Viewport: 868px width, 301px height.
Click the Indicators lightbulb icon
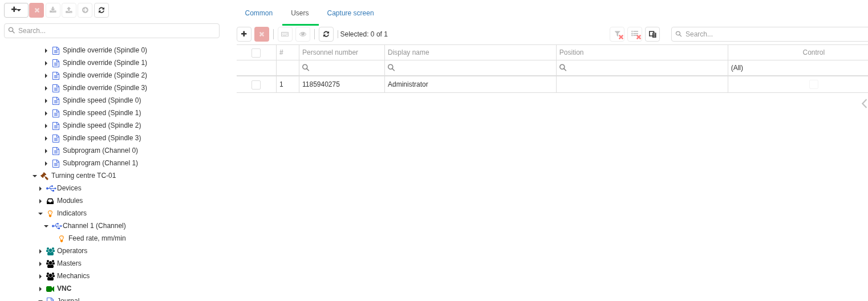tap(50, 214)
